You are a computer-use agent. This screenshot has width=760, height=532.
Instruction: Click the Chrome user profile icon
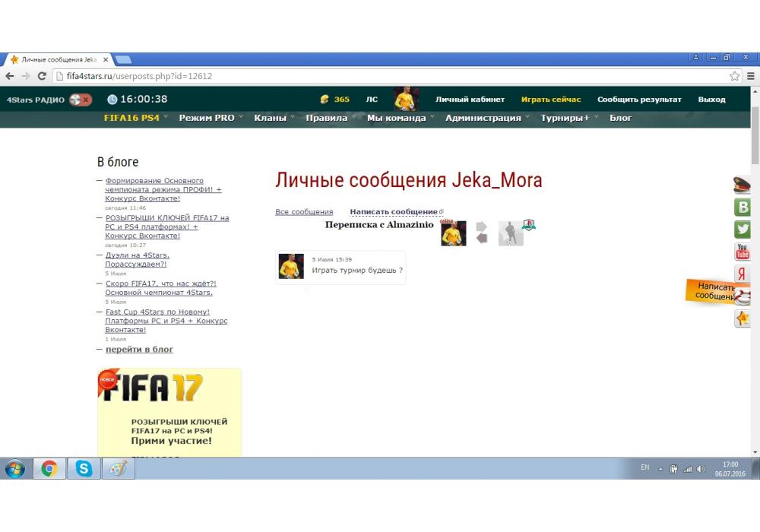pos(696,57)
